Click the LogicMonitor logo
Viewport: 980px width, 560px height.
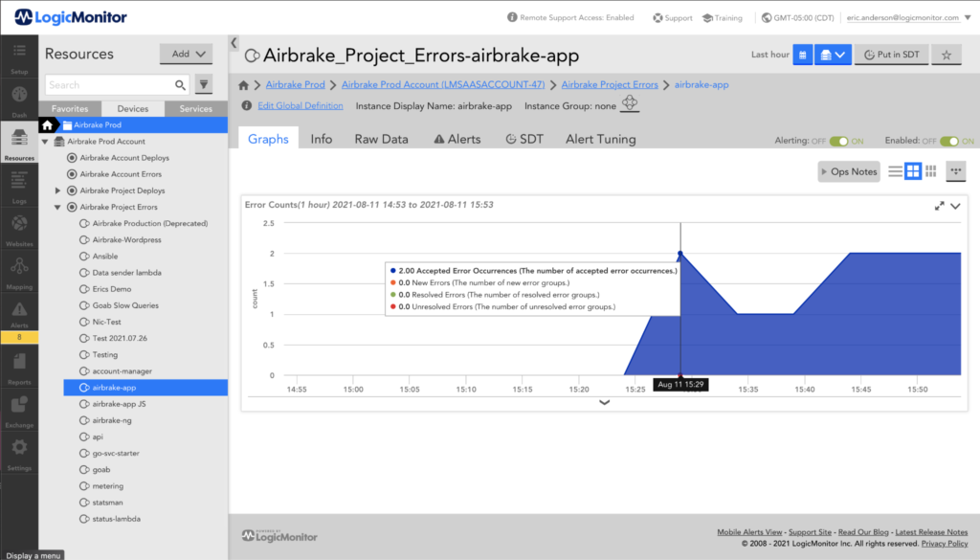click(x=71, y=17)
